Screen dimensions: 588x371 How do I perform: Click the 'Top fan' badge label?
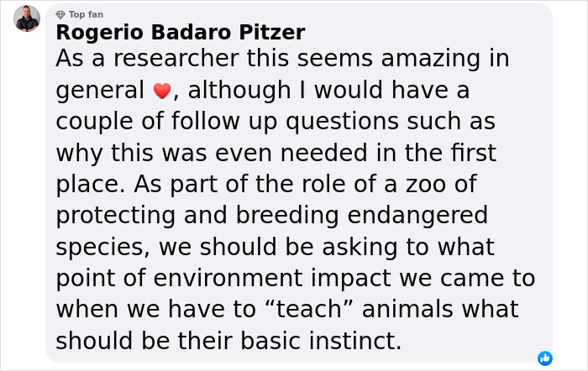(86, 14)
